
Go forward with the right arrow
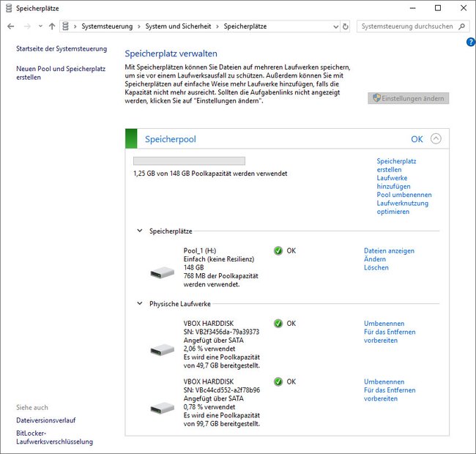(27, 26)
